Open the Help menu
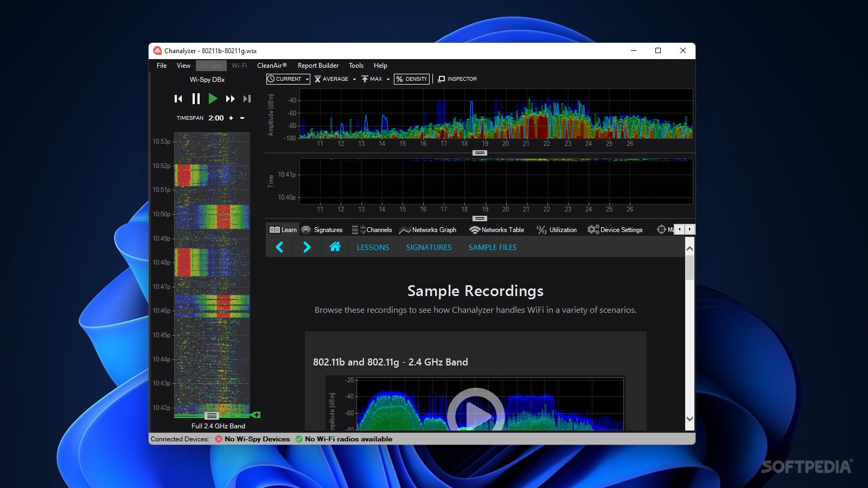The height and width of the screenshot is (488, 868). pyautogui.click(x=380, y=66)
